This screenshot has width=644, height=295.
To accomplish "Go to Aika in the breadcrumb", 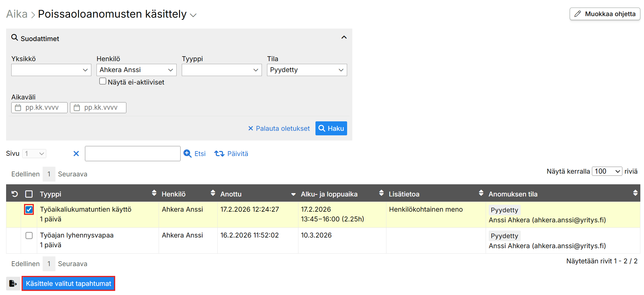I will click(x=17, y=14).
